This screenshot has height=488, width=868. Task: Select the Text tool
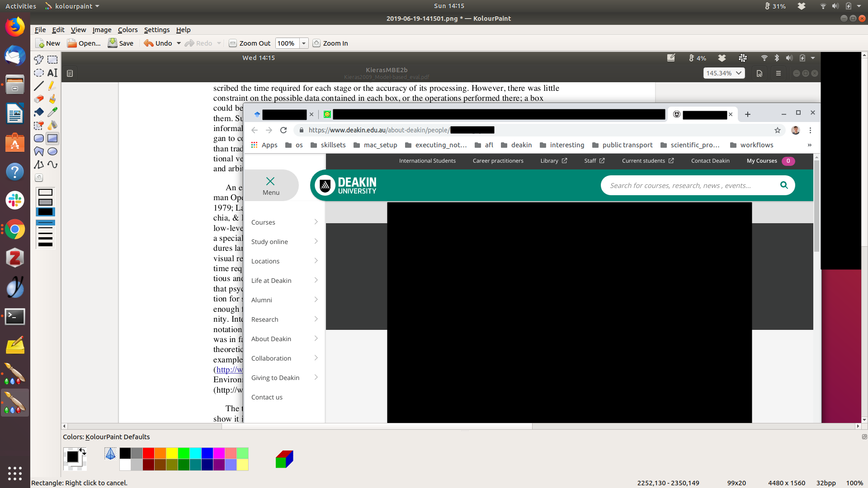click(x=52, y=73)
